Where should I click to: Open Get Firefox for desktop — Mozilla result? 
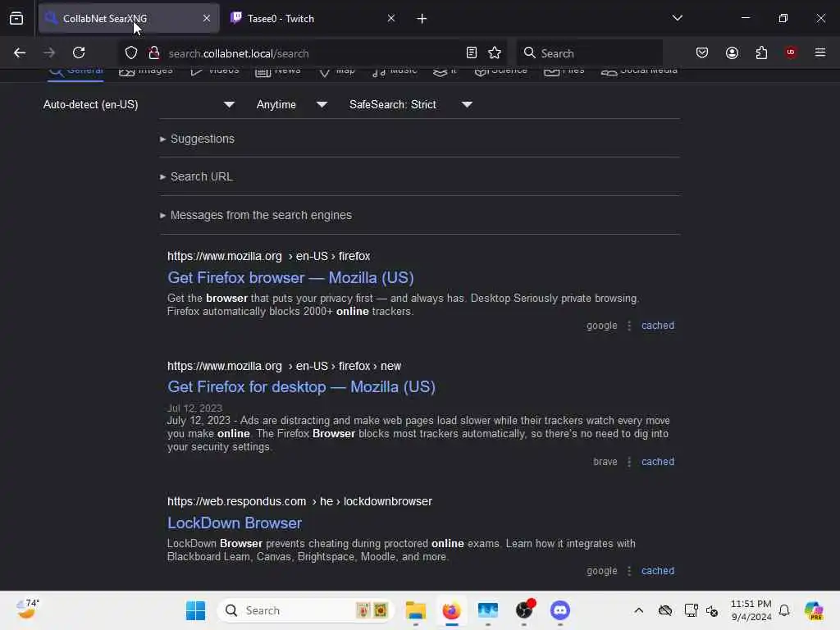click(x=301, y=387)
